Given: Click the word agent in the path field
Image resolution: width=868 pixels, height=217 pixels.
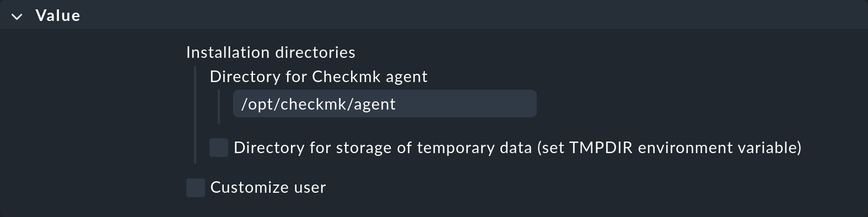Looking at the screenshot, I should tap(375, 104).
